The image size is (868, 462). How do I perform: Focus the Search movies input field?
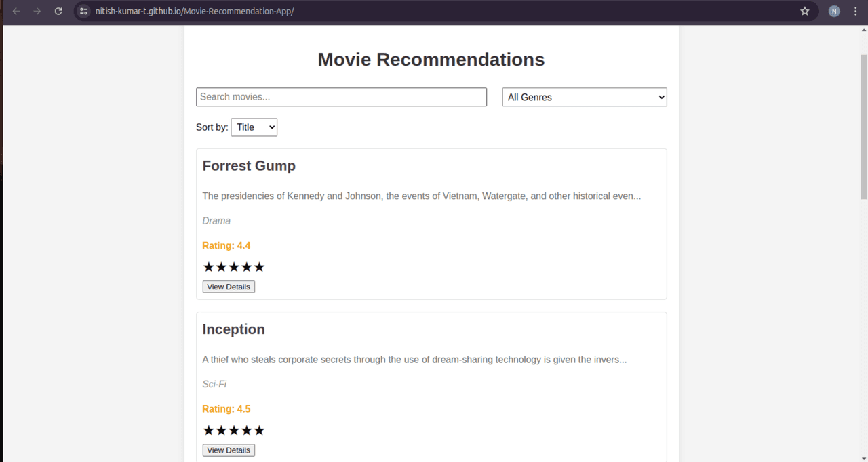341,97
